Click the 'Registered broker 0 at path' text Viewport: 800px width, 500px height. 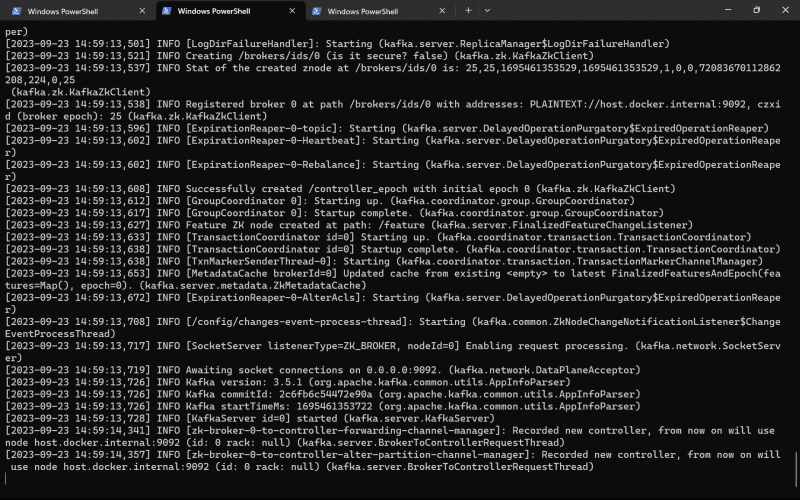tap(264, 104)
